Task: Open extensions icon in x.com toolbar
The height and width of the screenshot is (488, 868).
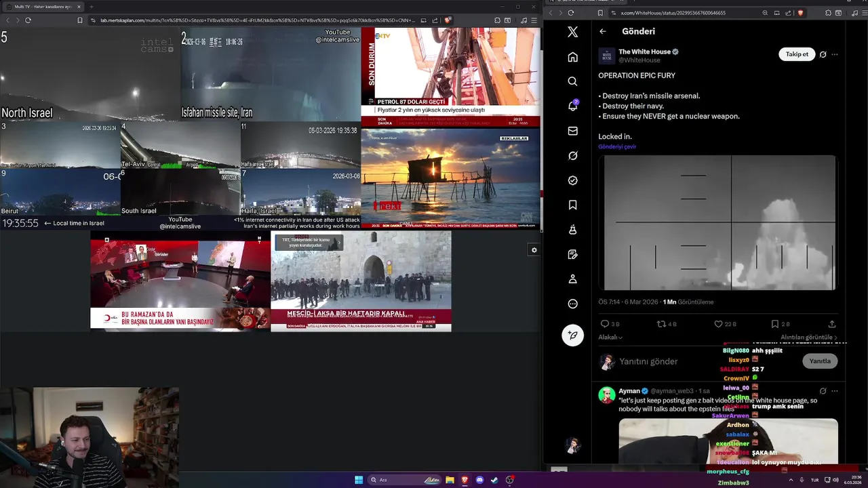Action: [x=829, y=13]
